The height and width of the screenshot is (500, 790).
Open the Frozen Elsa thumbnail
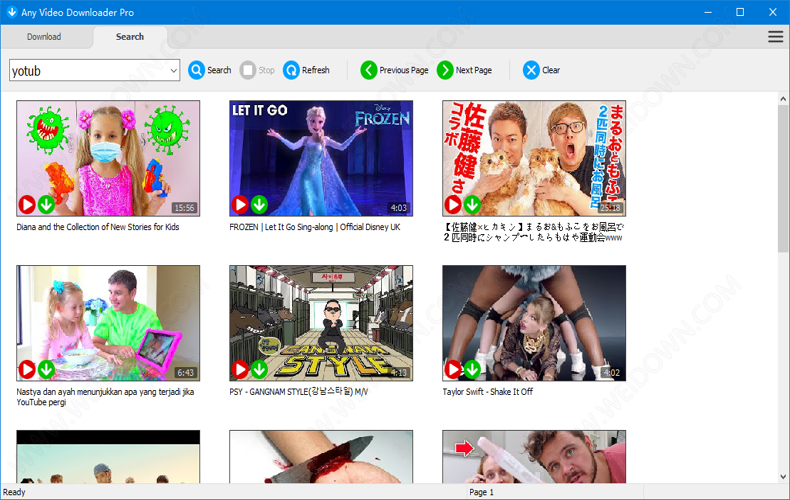(321, 158)
